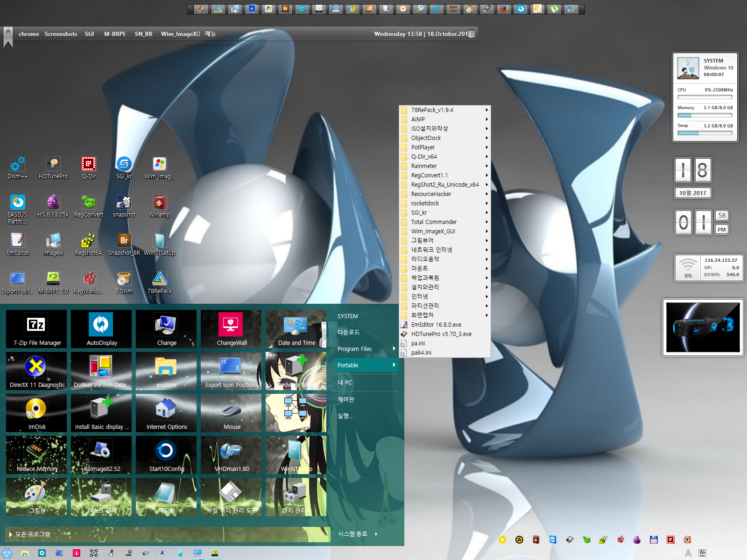Open VHDman1.80 tile
The height and width of the screenshot is (560, 747).
[232, 455]
